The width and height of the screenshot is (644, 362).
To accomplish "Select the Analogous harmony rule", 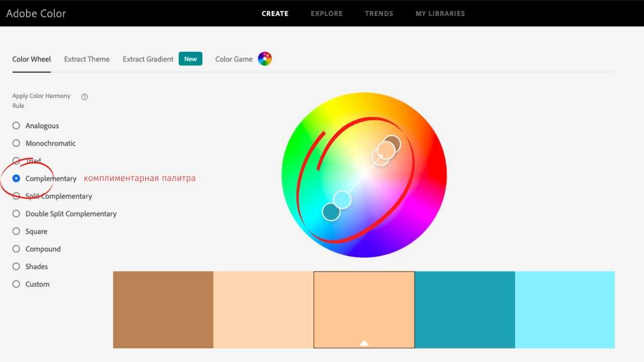I will [16, 126].
